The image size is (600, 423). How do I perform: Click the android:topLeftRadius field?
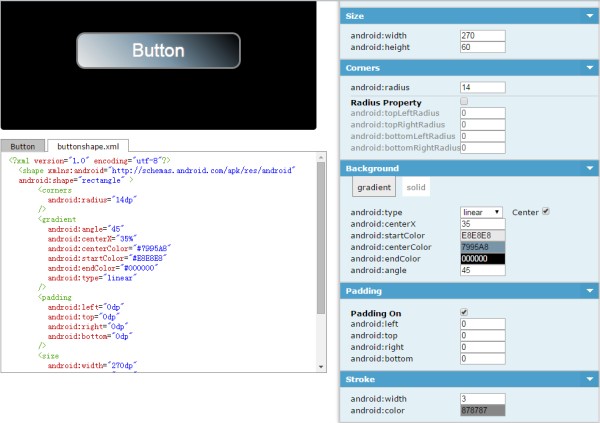pyautogui.click(x=483, y=113)
